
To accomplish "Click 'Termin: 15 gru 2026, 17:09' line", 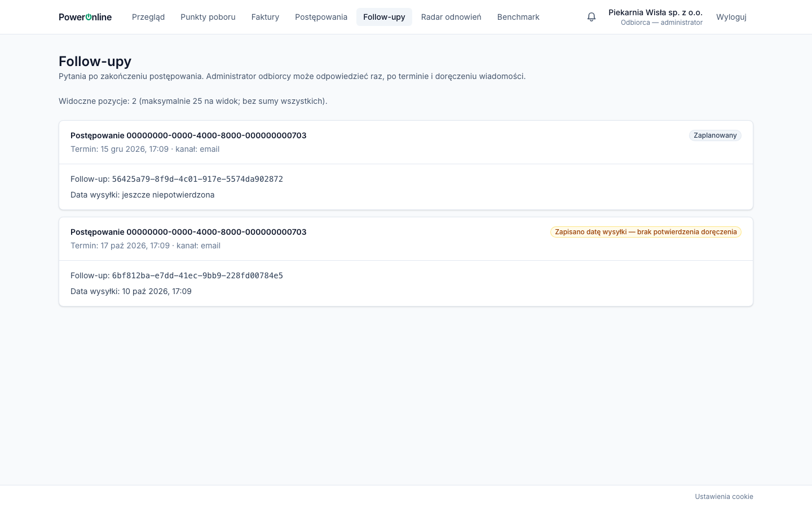I will coord(145,149).
